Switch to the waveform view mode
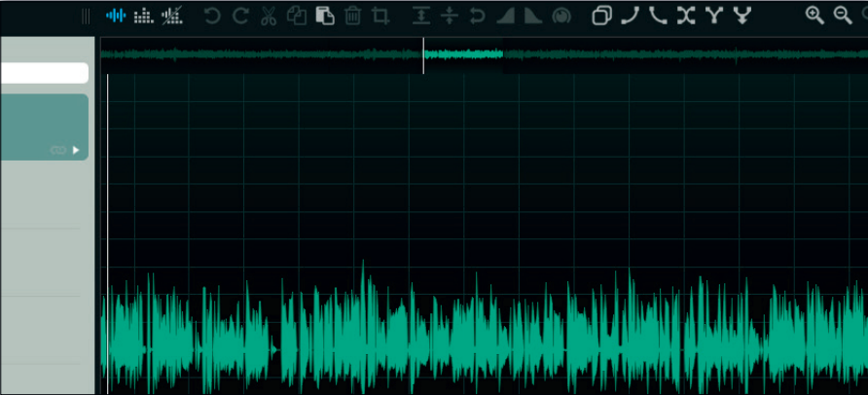The height and width of the screenshot is (395, 868). pyautogui.click(x=116, y=16)
